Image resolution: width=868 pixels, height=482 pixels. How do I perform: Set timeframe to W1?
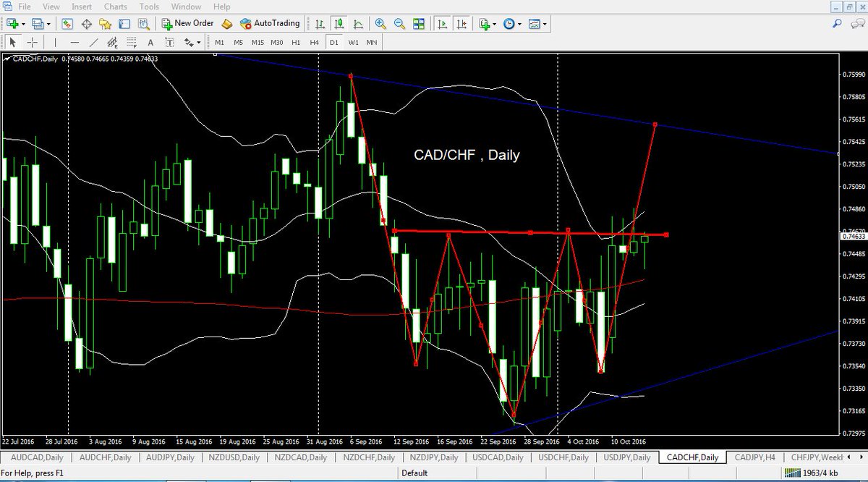coord(353,43)
